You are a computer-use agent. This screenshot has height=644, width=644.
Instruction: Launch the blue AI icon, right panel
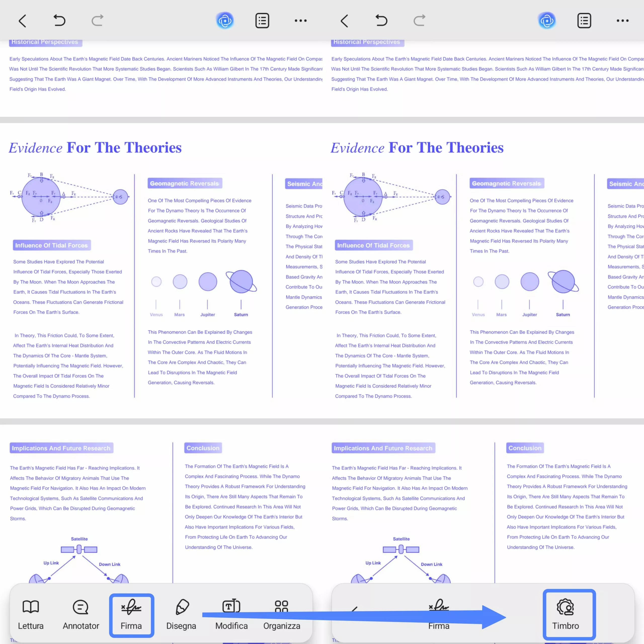547,21
